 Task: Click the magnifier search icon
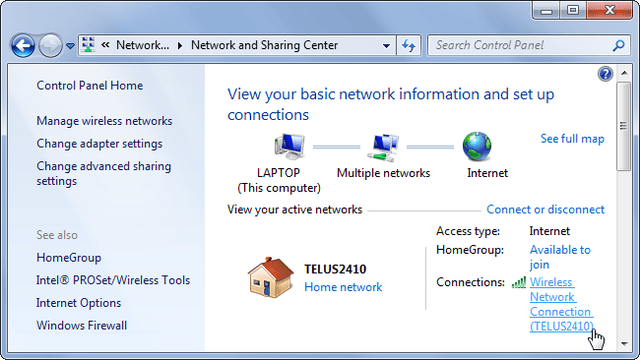[x=619, y=45]
